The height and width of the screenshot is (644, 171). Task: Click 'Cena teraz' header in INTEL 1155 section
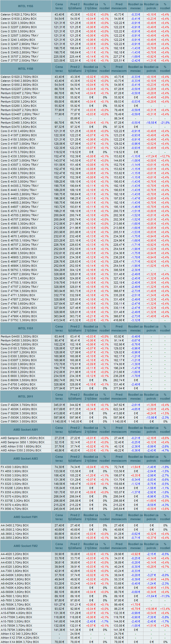59,6
